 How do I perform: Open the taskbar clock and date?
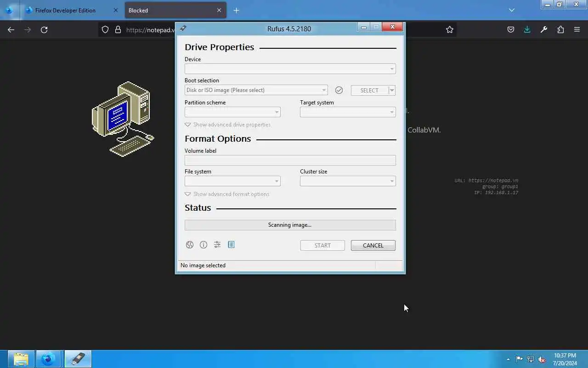pyautogui.click(x=565, y=359)
